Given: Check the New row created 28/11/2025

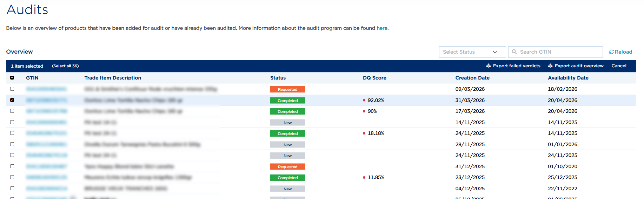Looking at the screenshot, I should [12, 144].
